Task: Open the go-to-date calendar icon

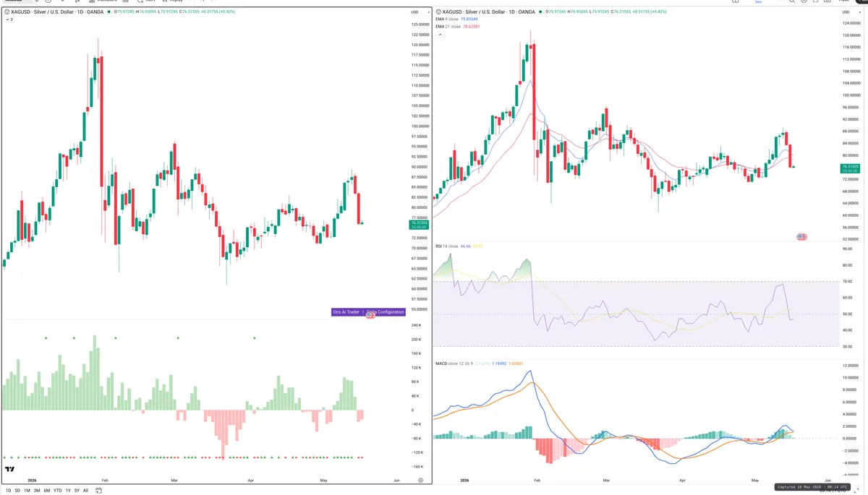Action: [99, 490]
